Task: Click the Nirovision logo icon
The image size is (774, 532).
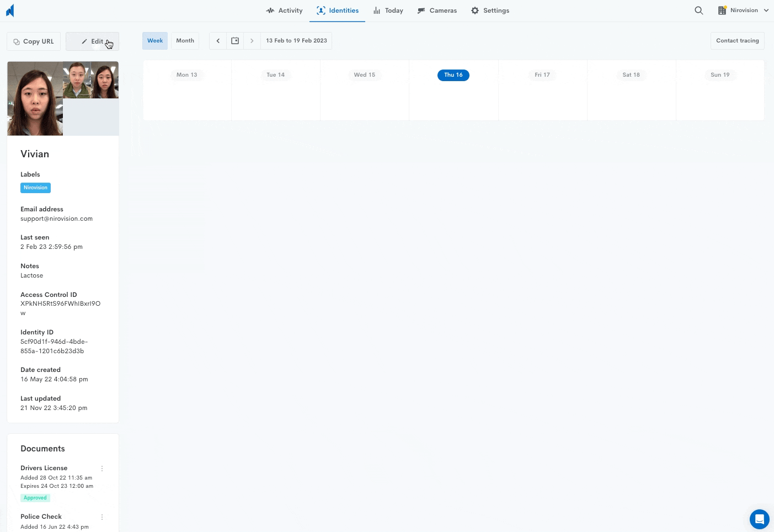Action: (10, 10)
